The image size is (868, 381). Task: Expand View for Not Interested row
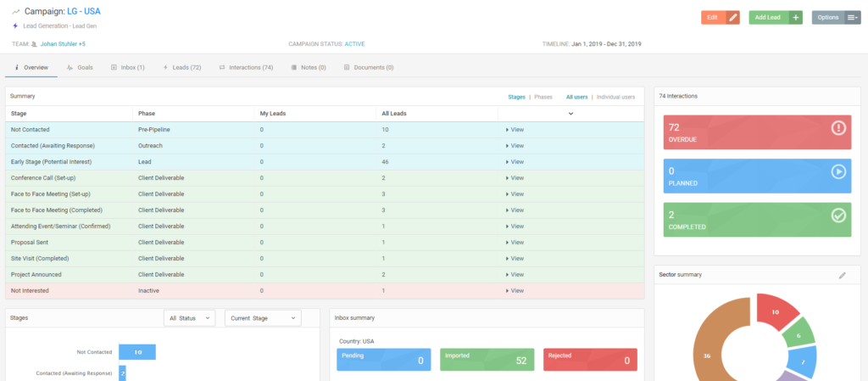[515, 290]
